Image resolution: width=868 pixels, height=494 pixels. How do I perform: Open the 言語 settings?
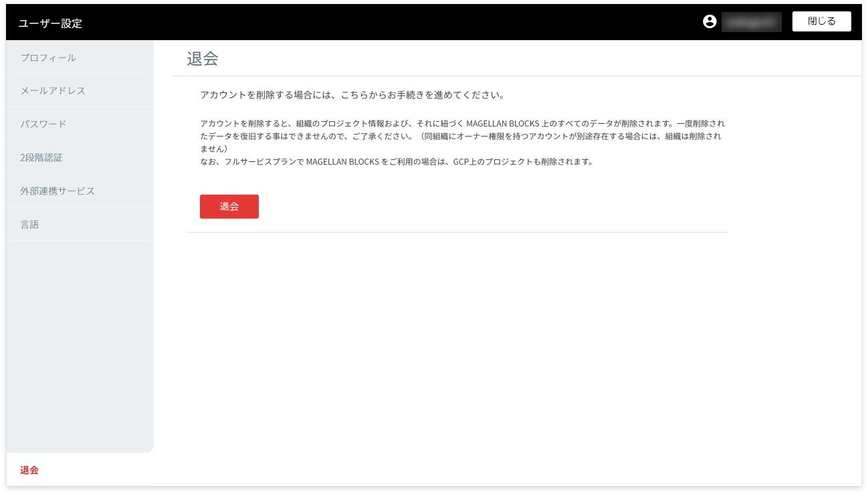[x=80, y=224]
